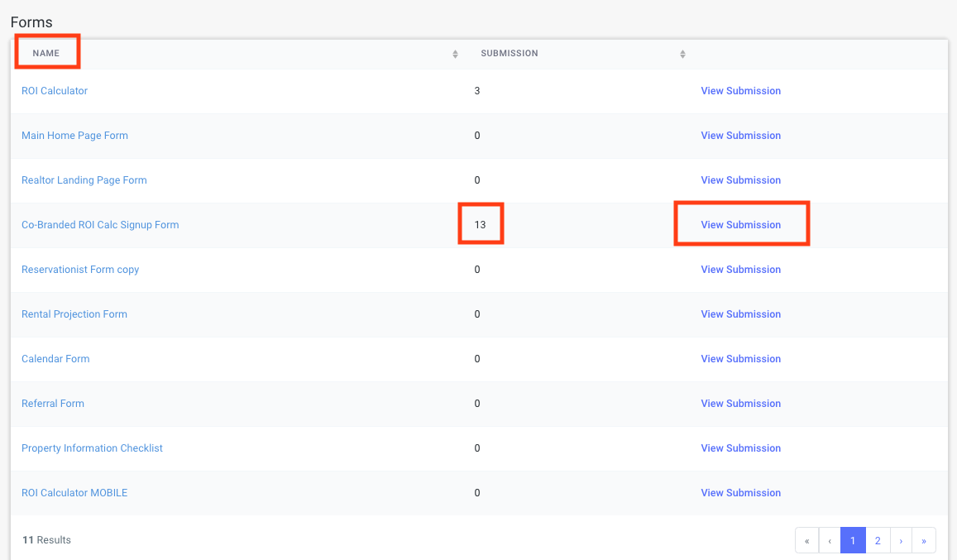Go to the next results page

coord(901,540)
